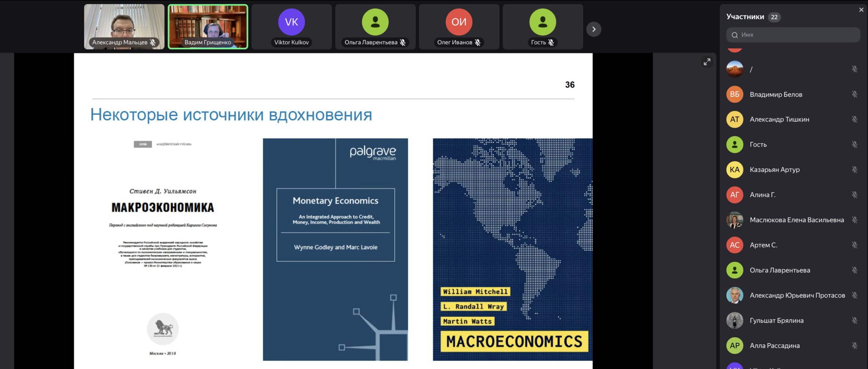This screenshot has height=369, width=868.
Task: Select Александр Юрьевич Протасов in list
Action: point(797,295)
